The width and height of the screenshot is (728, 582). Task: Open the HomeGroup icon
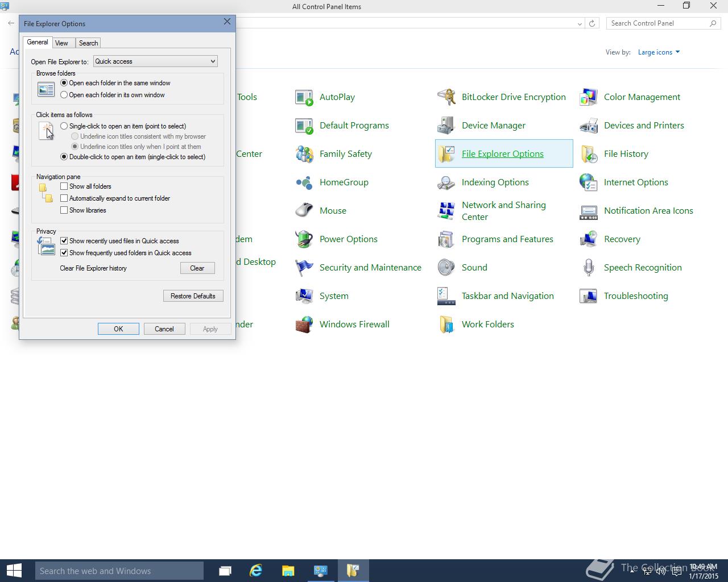coord(304,182)
